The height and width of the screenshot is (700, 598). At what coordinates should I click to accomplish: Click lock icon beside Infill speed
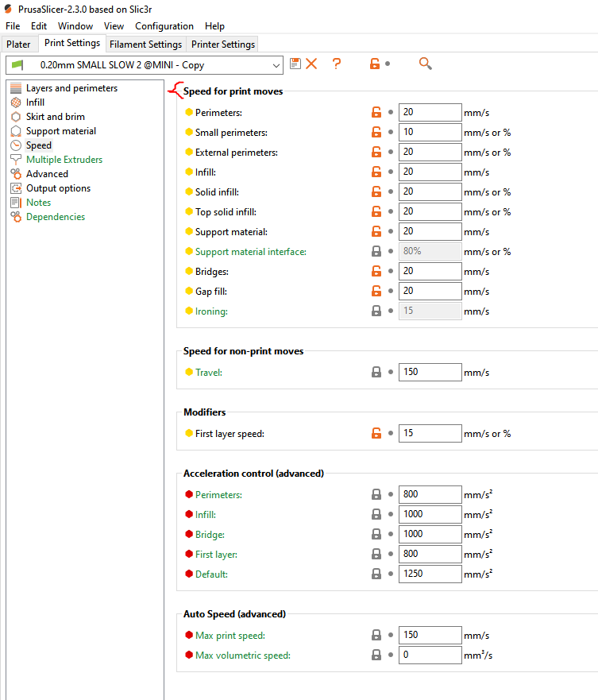click(376, 172)
